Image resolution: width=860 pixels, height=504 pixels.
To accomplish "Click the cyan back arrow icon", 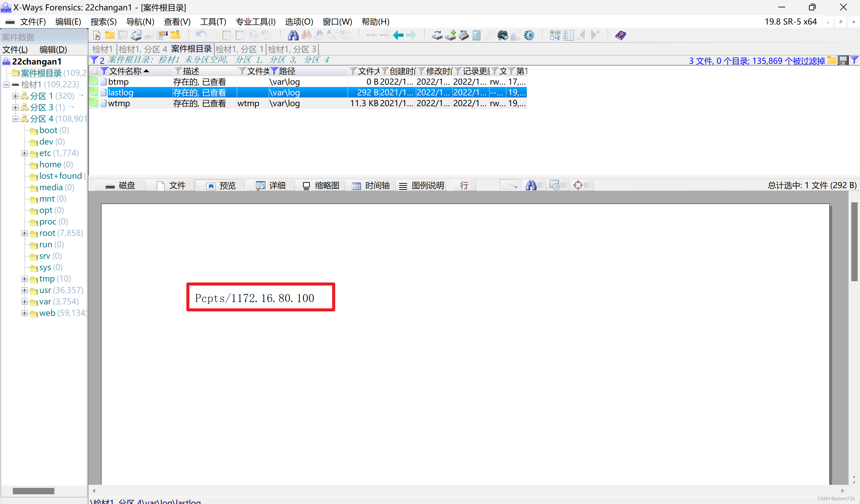I will [398, 35].
